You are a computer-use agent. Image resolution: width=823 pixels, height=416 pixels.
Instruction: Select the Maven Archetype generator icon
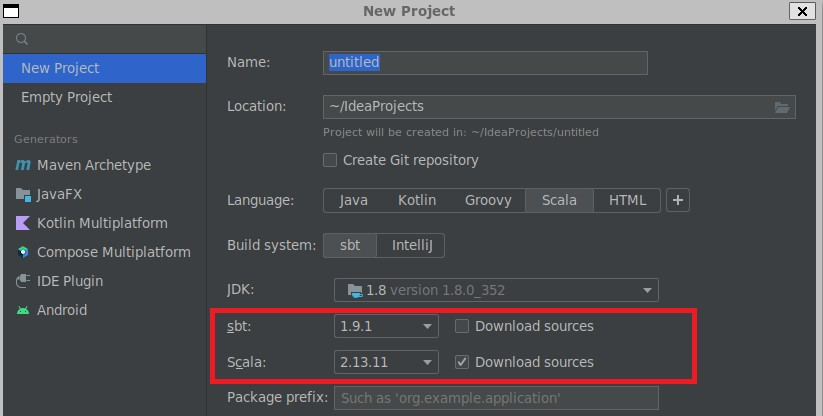(23, 165)
